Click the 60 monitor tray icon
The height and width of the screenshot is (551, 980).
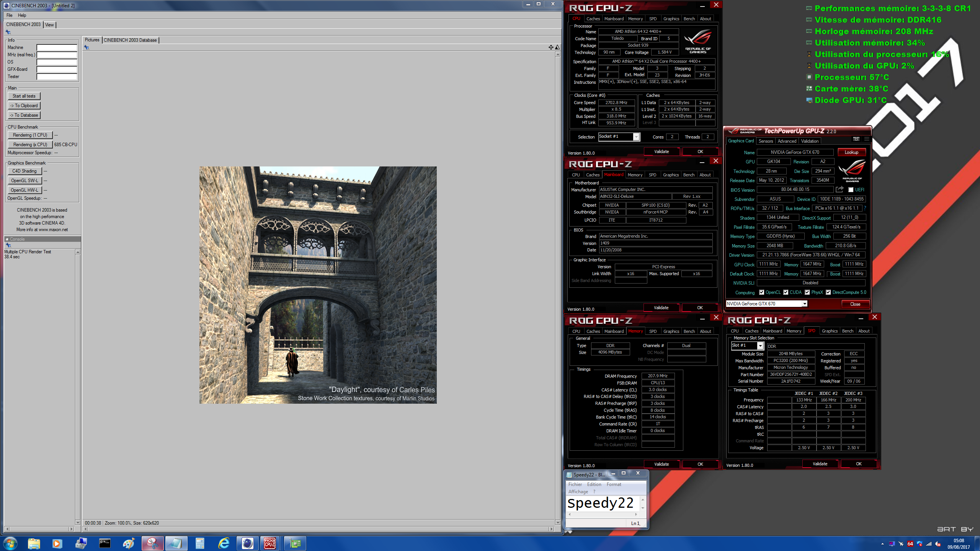(x=892, y=544)
